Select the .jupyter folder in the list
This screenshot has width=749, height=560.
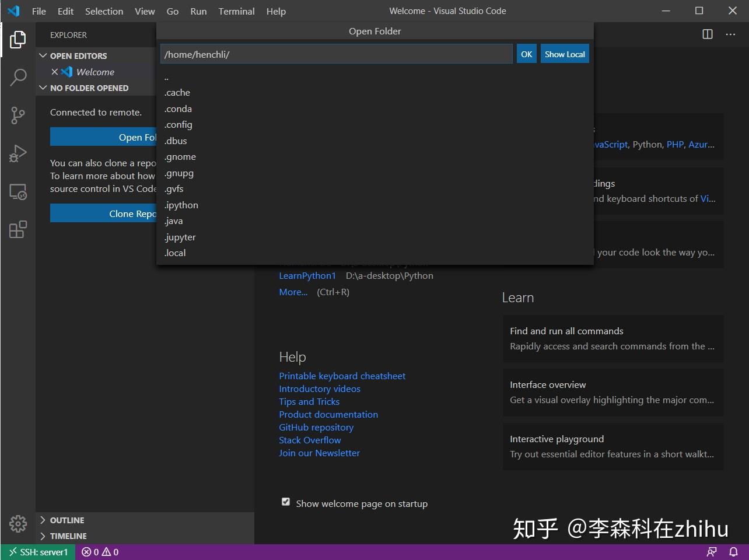tap(180, 237)
